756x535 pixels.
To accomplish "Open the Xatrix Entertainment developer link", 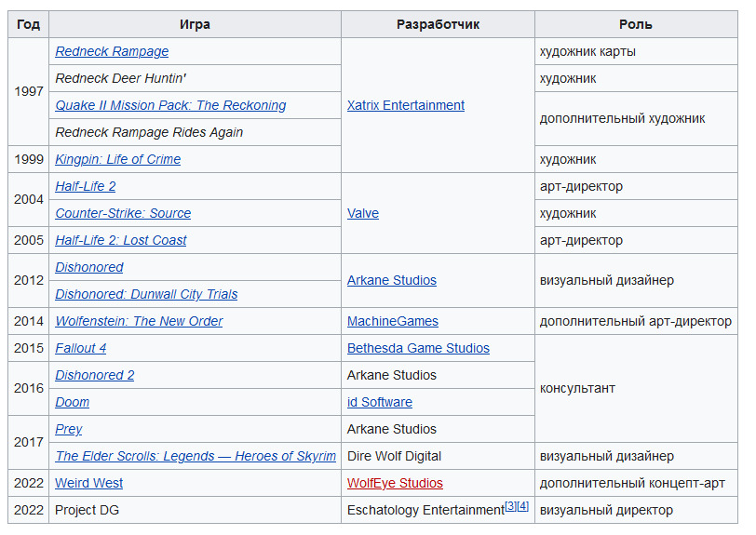I will pyautogui.click(x=405, y=105).
